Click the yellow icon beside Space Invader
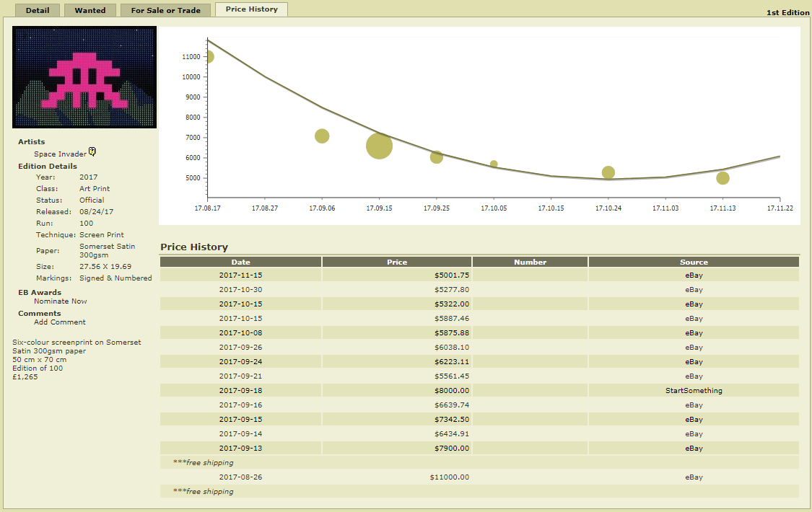 (x=92, y=152)
